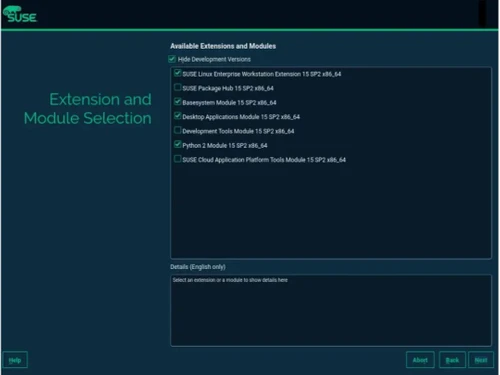Uncheck SUSE Linux Enterprise Workstation Extension checkbox
Screen dimensions: 500x375
tap(178, 73)
